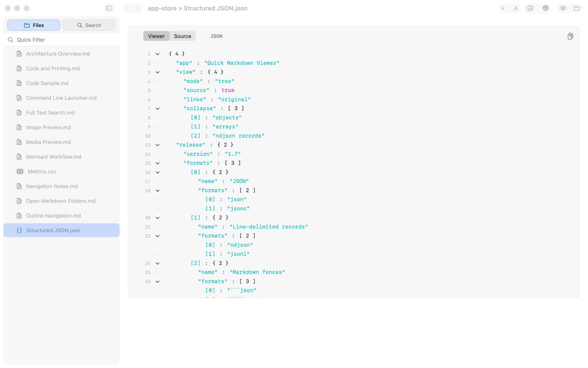Go forward with the right chevron
Viewport: 588px width, 368px height.
[x=138, y=8]
